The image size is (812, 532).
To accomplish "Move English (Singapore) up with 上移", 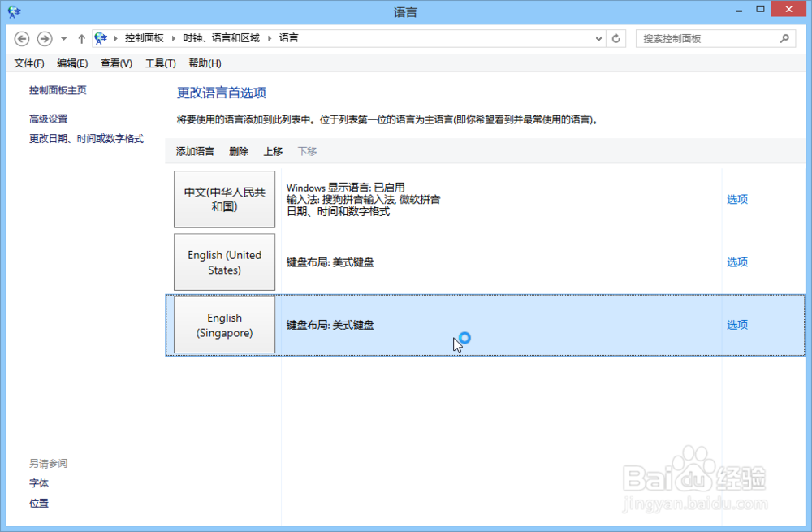I will tap(272, 151).
